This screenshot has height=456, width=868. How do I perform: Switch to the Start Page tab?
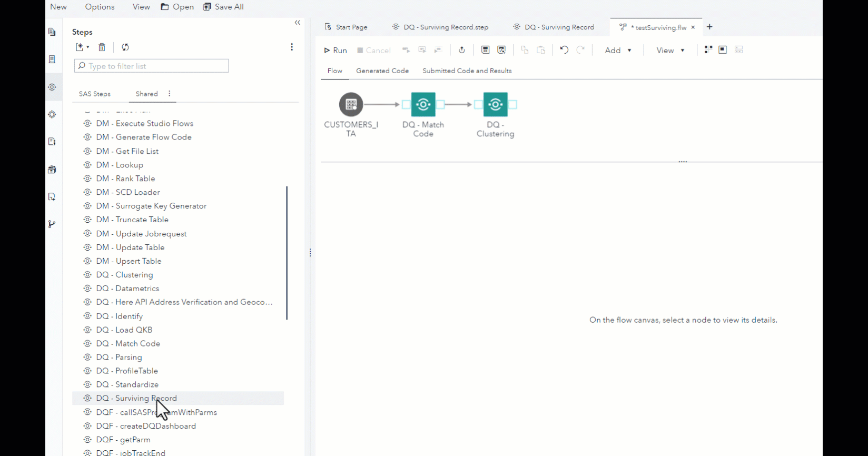coord(346,27)
